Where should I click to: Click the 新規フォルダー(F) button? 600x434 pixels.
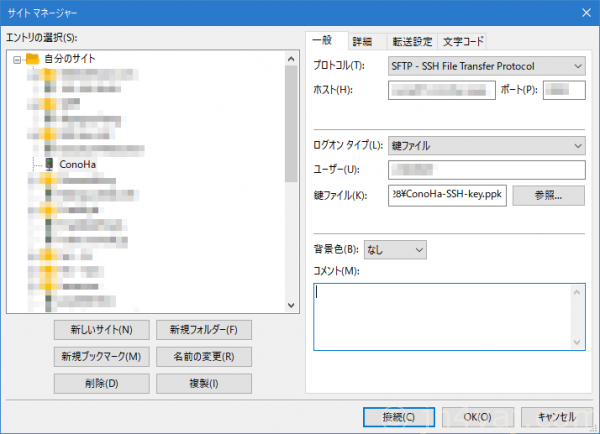click(x=203, y=329)
